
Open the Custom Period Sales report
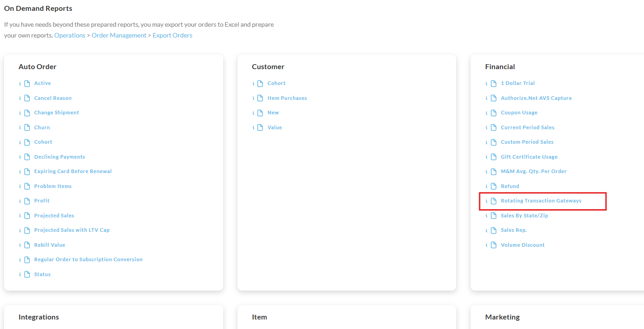(527, 142)
